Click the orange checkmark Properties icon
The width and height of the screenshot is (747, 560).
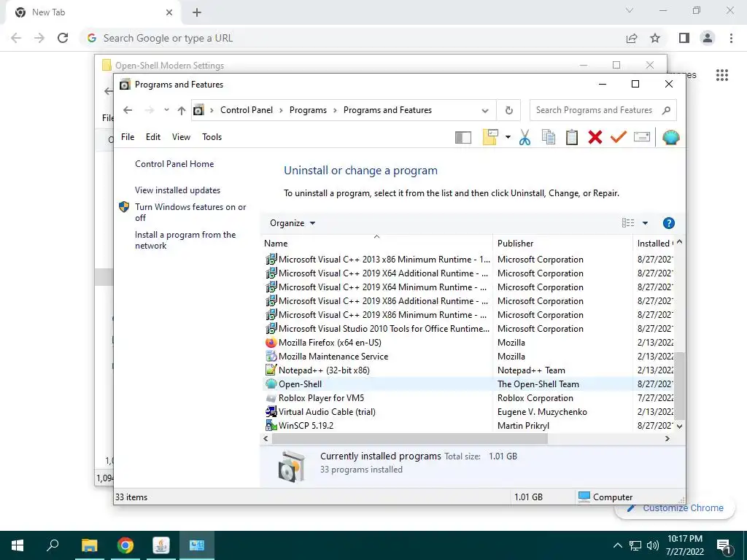coord(618,138)
